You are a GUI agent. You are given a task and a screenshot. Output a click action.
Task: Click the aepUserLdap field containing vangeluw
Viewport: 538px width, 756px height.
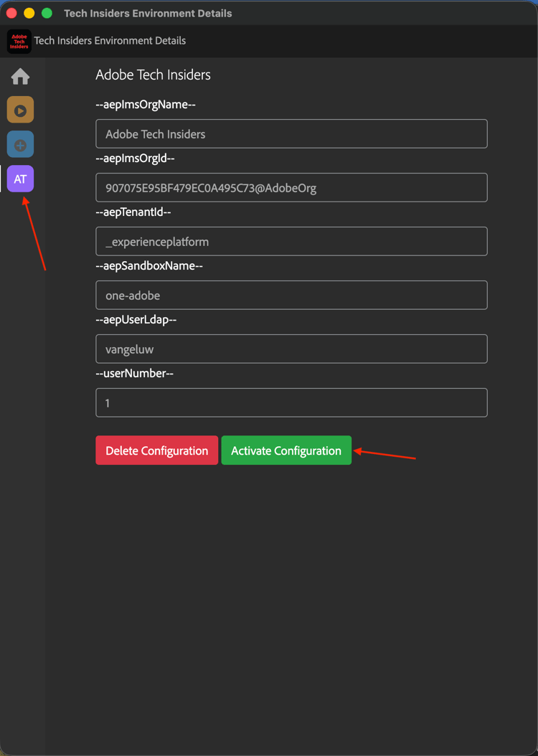click(292, 349)
